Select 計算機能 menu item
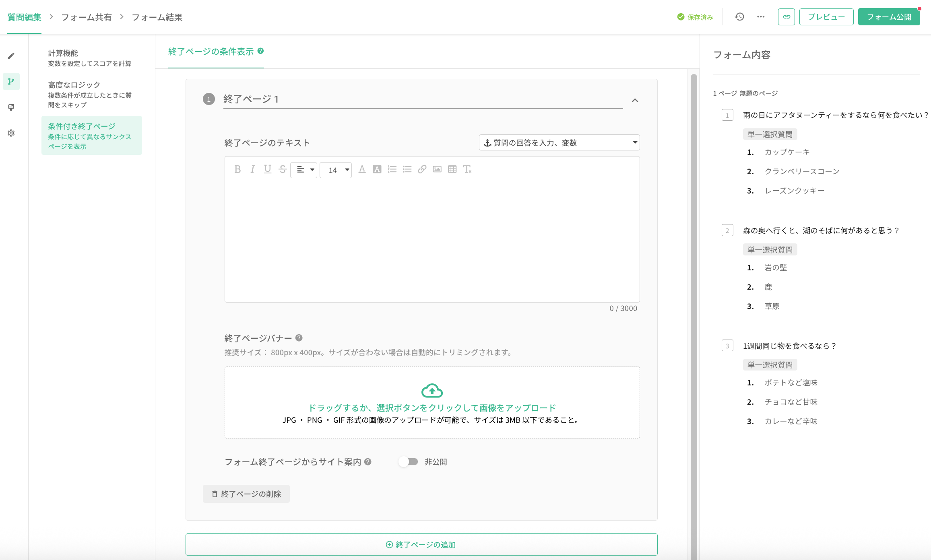931x560 pixels. [x=92, y=58]
